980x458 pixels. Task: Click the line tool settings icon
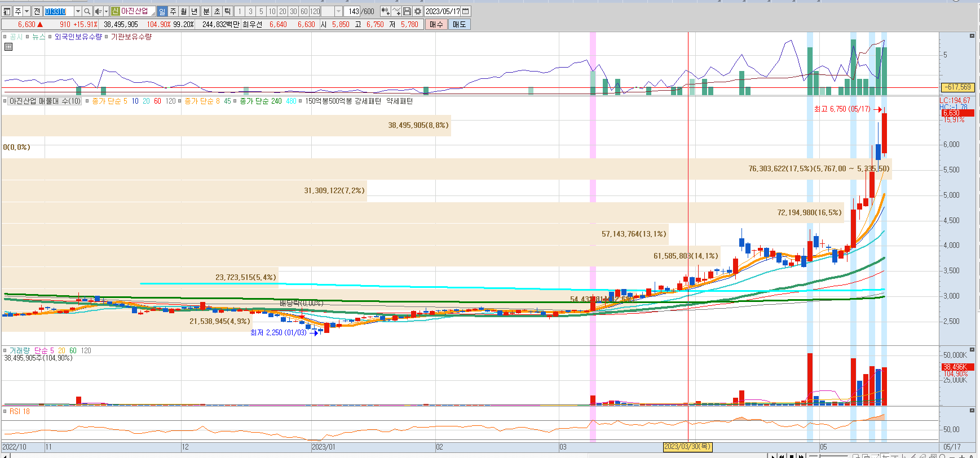pyautogui.click(x=396, y=11)
